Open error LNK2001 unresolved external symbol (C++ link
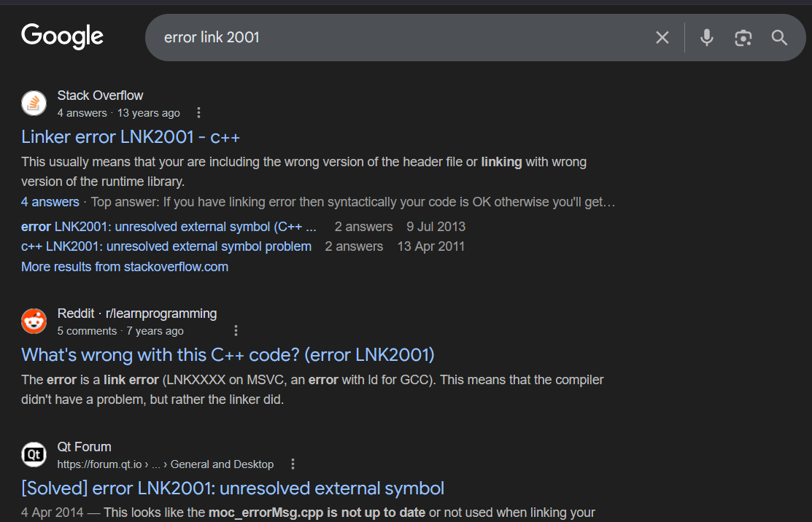812x522 pixels. [168, 227]
